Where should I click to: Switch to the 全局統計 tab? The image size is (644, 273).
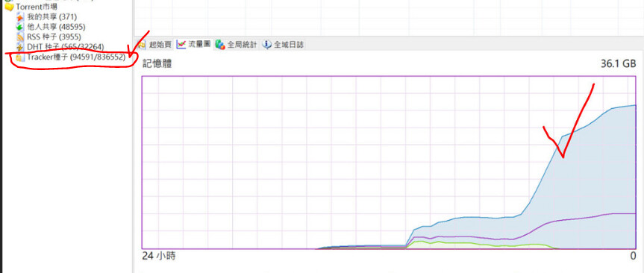point(236,44)
